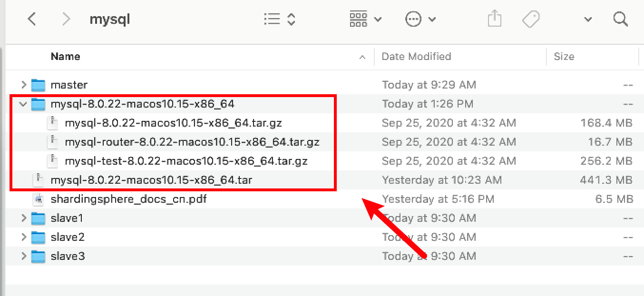Sort by the Name column header
Screen dimensions: 644x296
coord(66,56)
